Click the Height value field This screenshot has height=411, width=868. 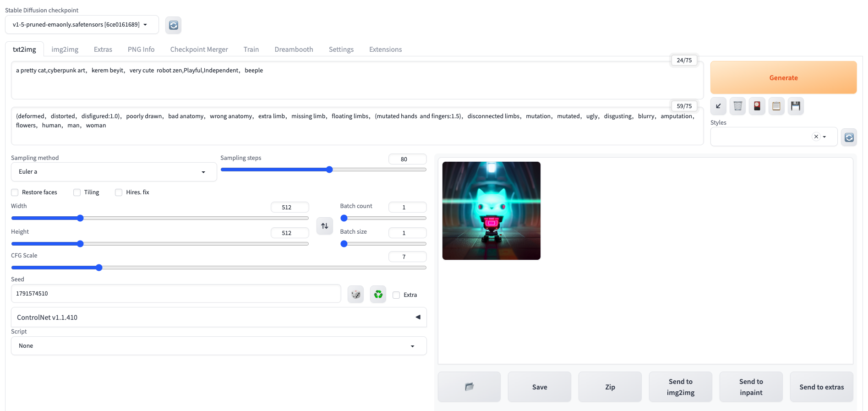289,233
